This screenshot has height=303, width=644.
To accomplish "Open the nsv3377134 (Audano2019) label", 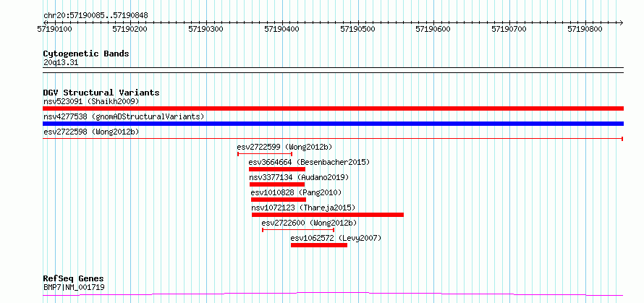I will [299, 177].
